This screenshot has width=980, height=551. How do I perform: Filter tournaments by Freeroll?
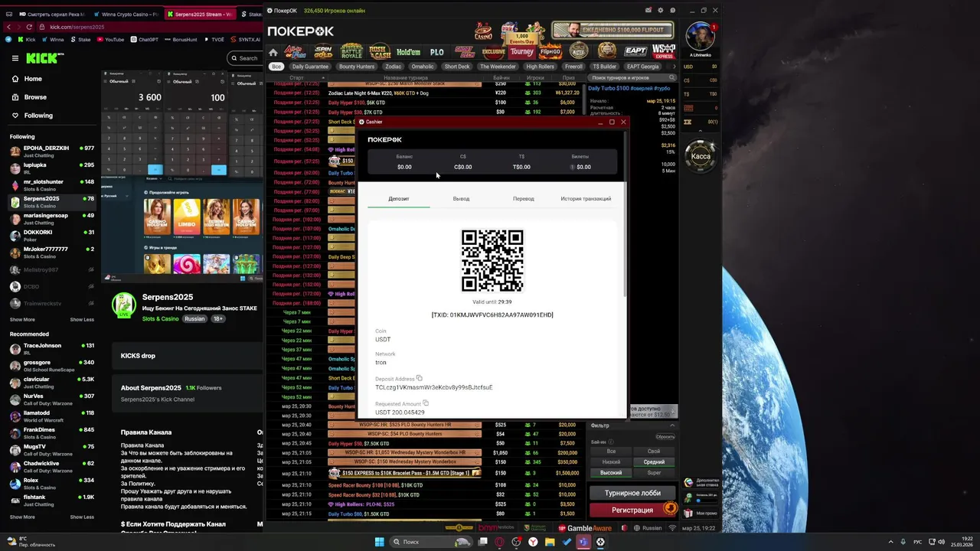tap(573, 67)
